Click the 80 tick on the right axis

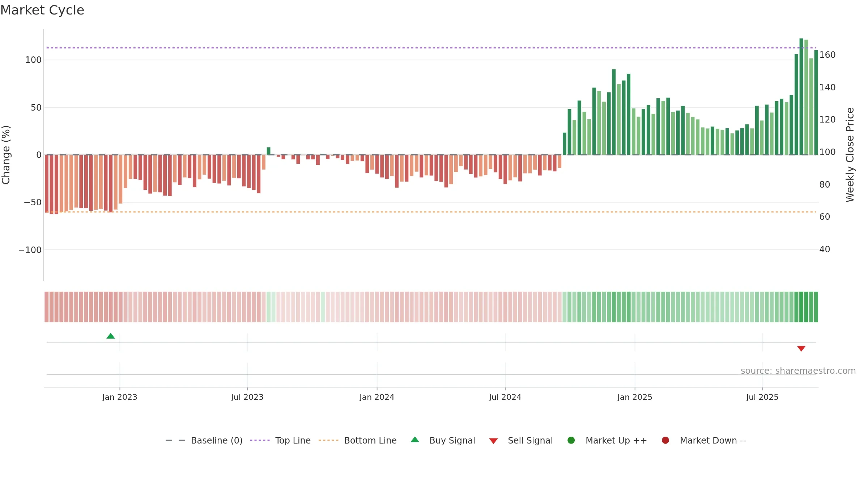pos(825,185)
